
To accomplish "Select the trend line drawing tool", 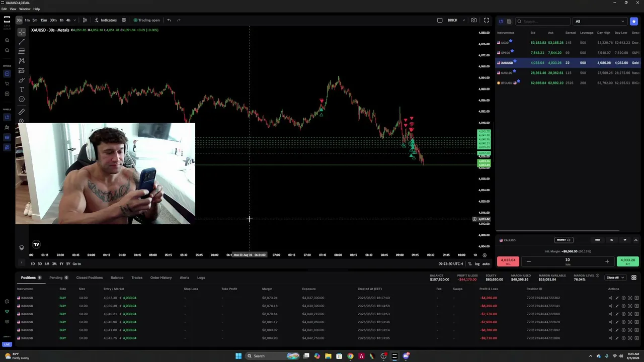I will (22, 41).
